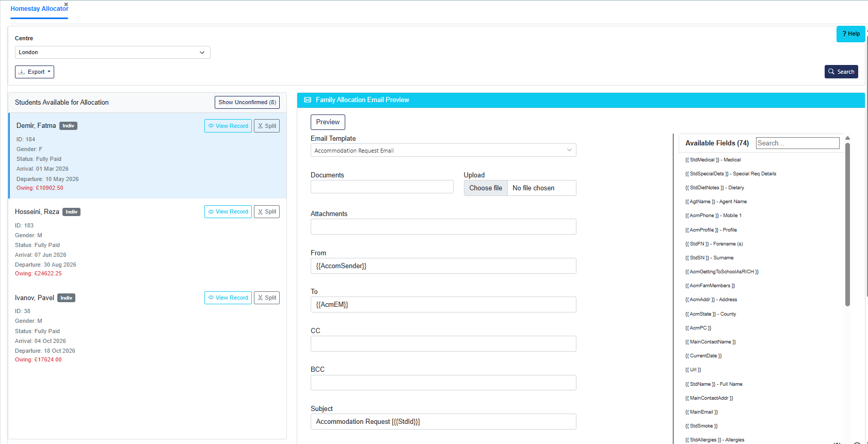Viewport: 868px width, 444px height.
Task: Insert AcmProfile - Profile field
Action: point(711,230)
